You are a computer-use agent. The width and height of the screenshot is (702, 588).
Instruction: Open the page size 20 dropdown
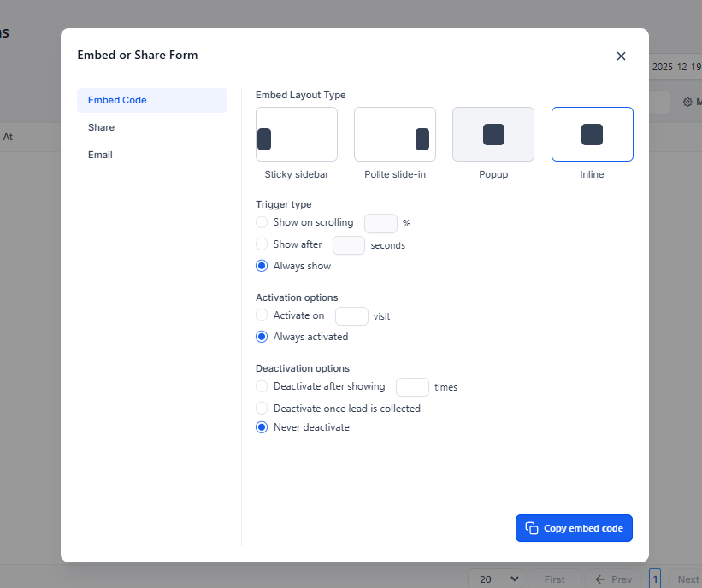(x=495, y=579)
